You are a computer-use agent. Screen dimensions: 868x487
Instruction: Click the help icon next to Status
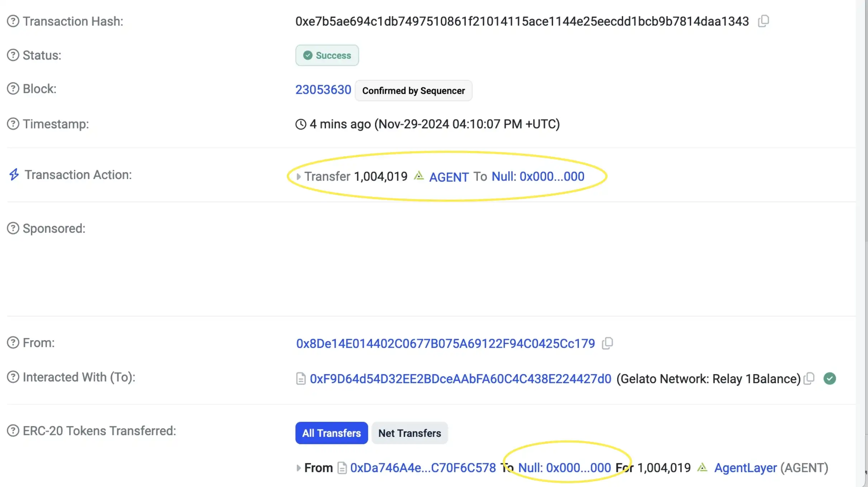click(13, 55)
